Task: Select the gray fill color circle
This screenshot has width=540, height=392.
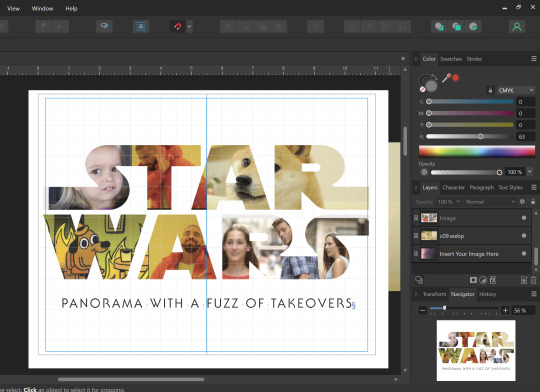Action: click(x=432, y=86)
